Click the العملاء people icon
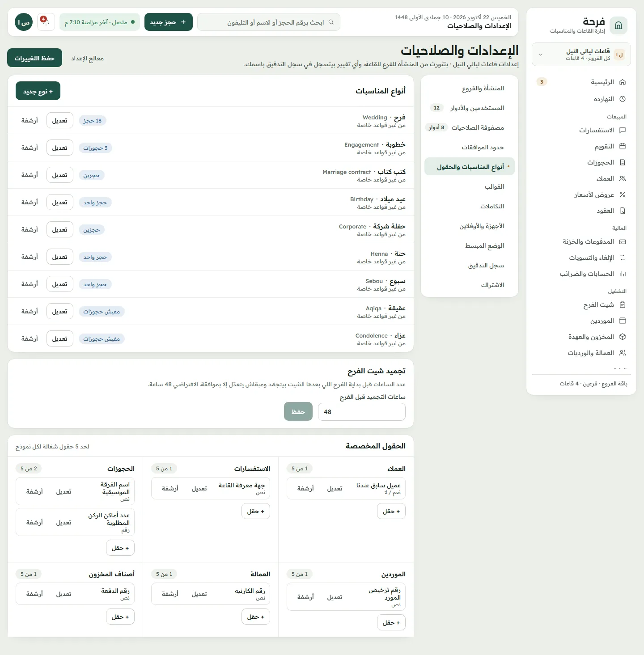The image size is (644, 655). [623, 178]
